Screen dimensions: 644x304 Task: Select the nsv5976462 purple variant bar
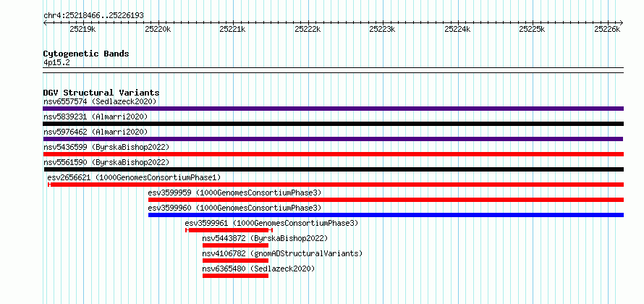click(x=333, y=139)
